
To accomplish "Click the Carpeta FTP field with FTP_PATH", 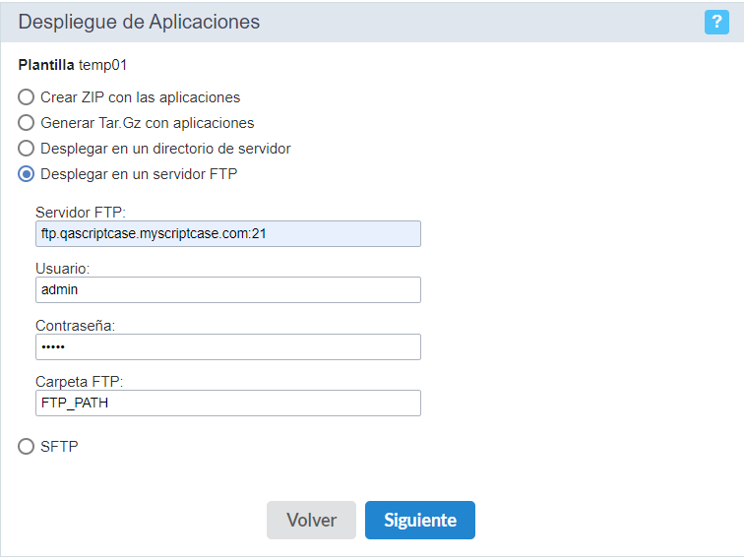I will [228, 403].
